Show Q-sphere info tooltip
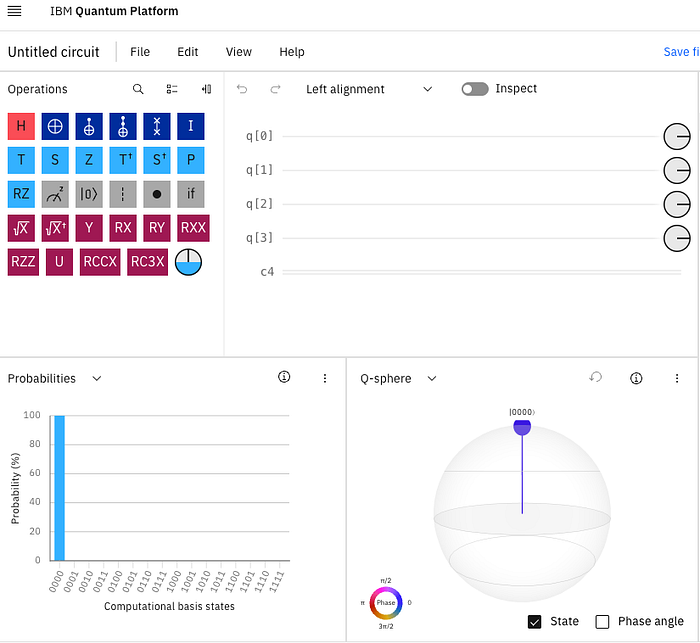The width and height of the screenshot is (700, 643). [636, 378]
